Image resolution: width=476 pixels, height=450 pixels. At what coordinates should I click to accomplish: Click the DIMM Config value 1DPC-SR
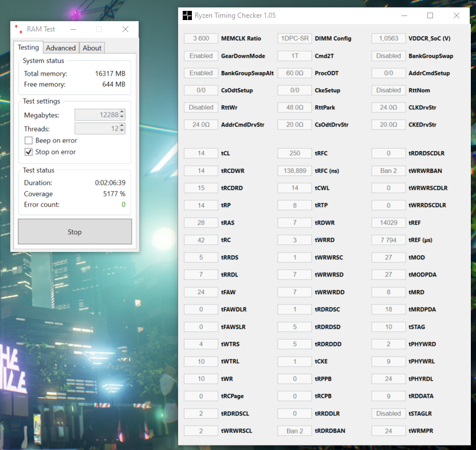(x=294, y=38)
